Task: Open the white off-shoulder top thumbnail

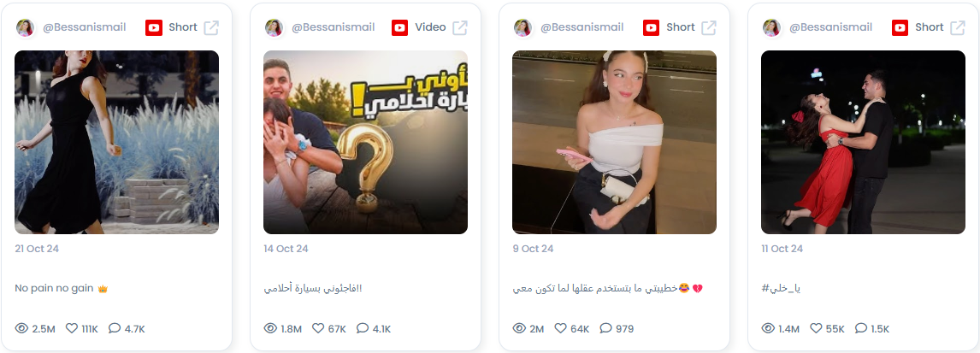Action: (x=614, y=143)
